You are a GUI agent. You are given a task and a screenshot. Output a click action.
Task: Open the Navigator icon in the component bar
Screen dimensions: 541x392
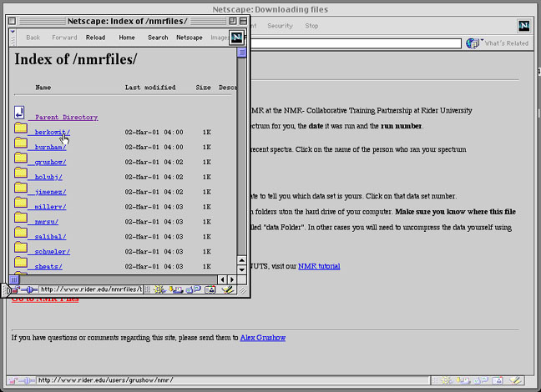(159, 289)
